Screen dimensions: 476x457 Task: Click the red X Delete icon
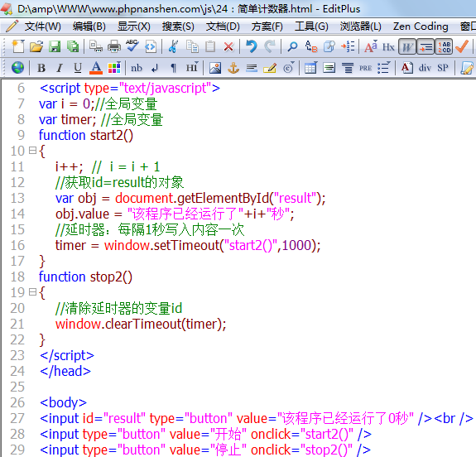(x=228, y=47)
